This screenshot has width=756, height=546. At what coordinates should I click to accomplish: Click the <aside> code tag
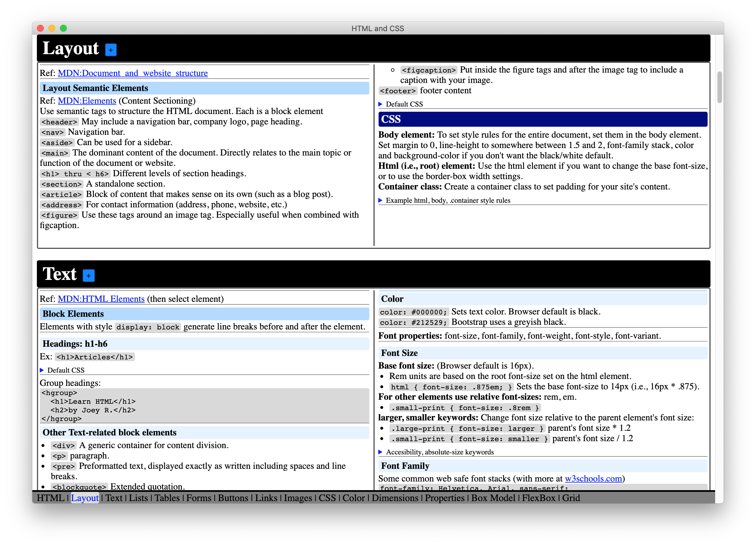pyautogui.click(x=57, y=143)
